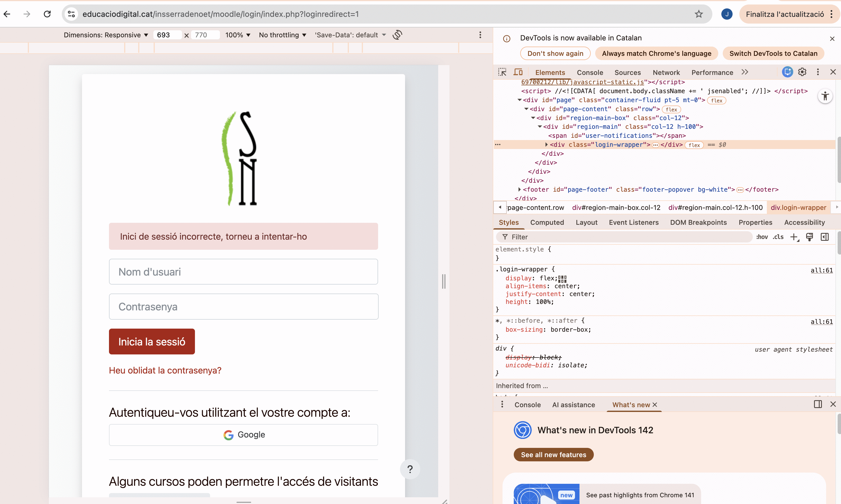The image size is (841, 504).
Task: Toggle the :hov element state panel
Action: (762, 237)
